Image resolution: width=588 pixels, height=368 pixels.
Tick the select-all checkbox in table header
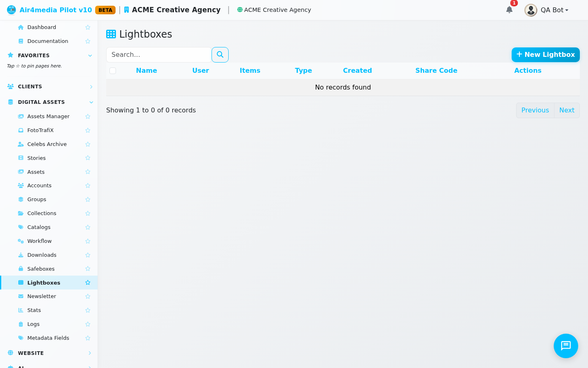pyautogui.click(x=113, y=71)
